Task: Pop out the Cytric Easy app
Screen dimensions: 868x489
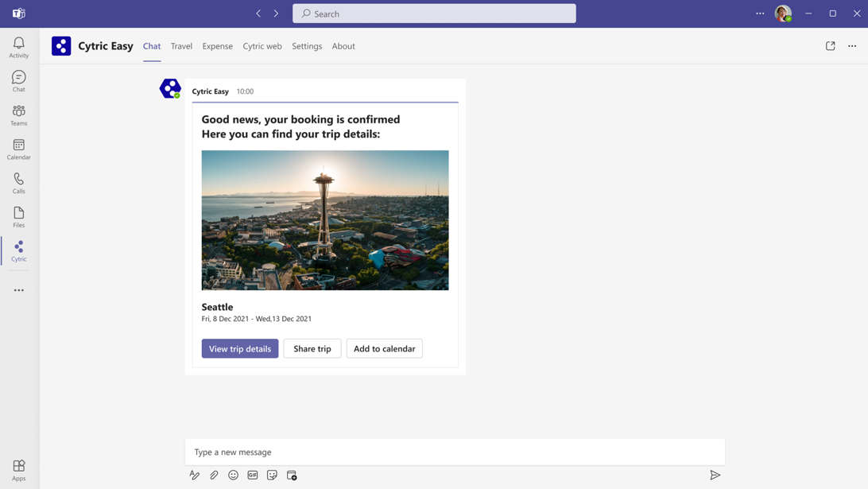Action: 831,46
